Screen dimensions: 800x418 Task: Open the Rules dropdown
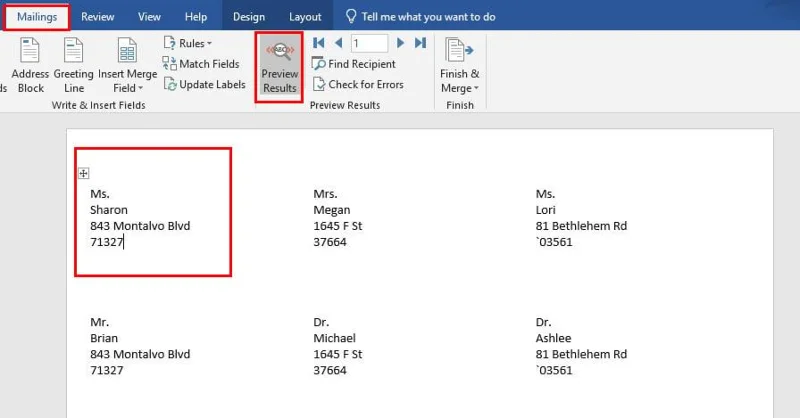187,43
